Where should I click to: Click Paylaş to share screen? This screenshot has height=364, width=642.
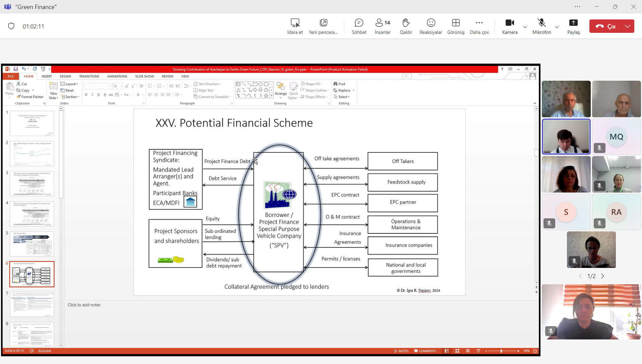[x=573, y=26]
